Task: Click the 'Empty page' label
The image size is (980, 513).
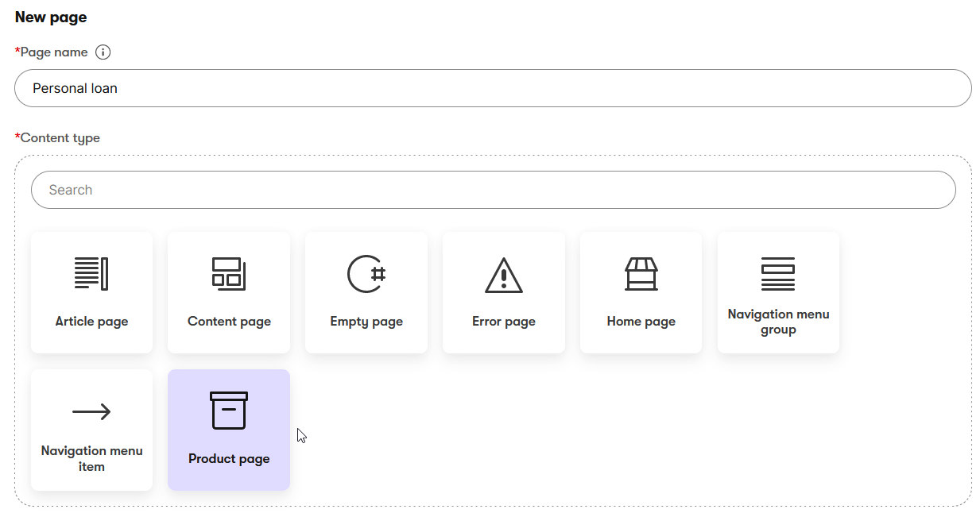Action: click(x=366, y=322)
